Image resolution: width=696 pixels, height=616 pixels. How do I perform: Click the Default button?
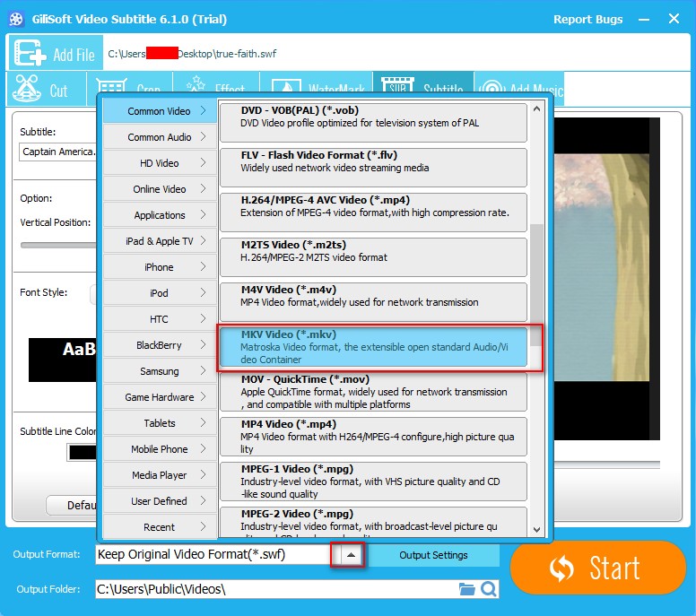(x=72, y=505)
